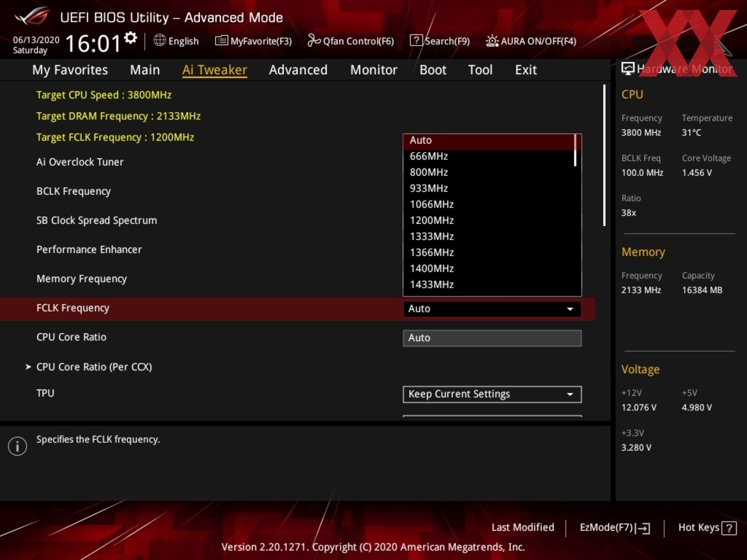Screen dimensions: 747x560
Task: Go to the Monitor tab
Action: 374,70
